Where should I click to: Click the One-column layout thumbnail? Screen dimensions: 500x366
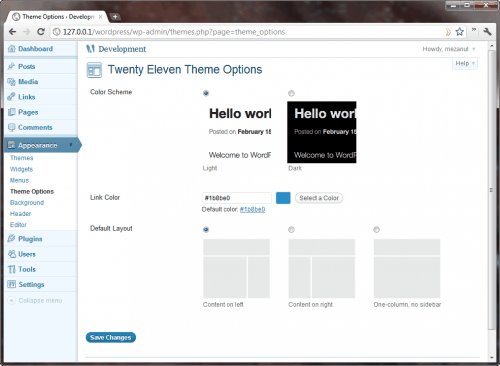[x=407, y=268]
